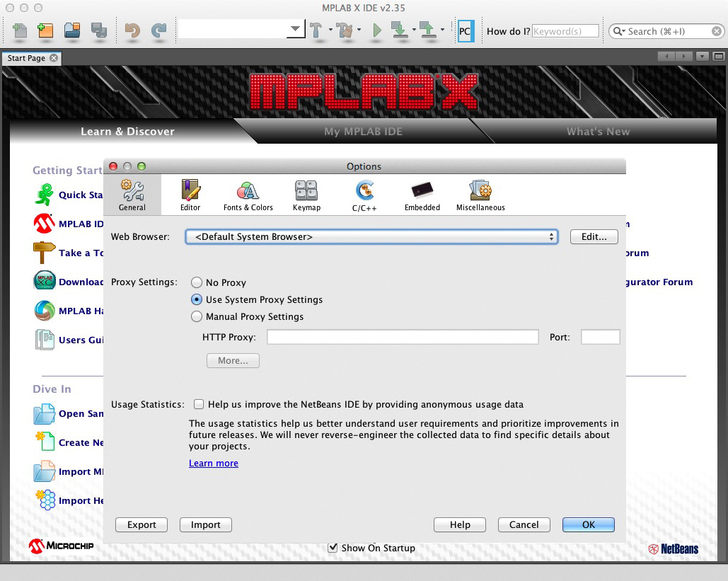This screenshot has width=728, height=581.
Task: Select the No Proxy radio button
Action: (197, 282)
